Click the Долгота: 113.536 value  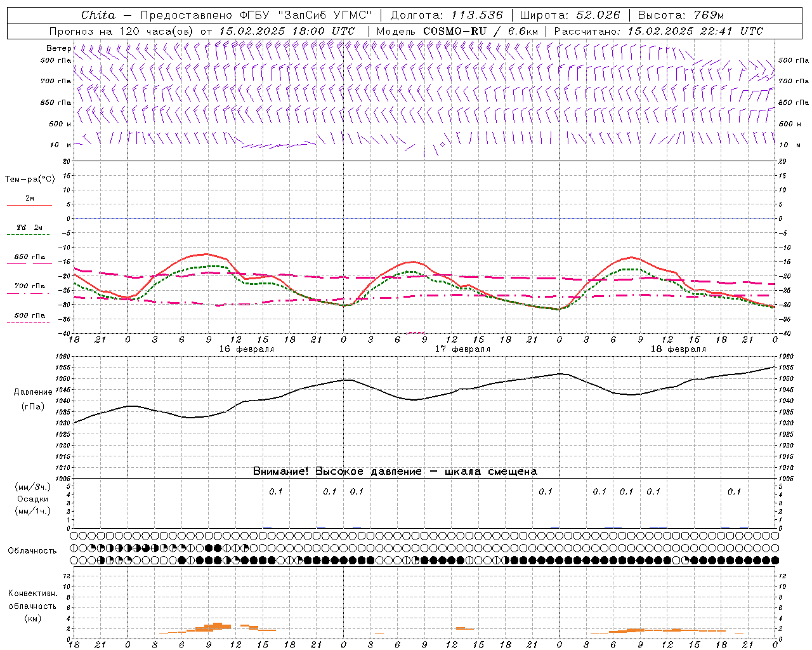(x=447, y=15)
